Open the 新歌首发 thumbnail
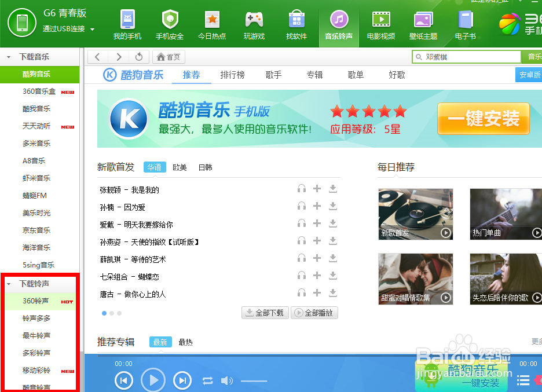542x392 pixels. tap(416, 214)
